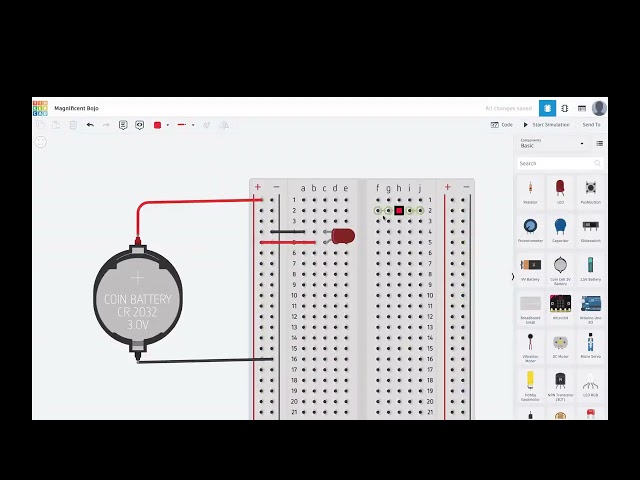Select the Slideswitch component

(590, 230)
